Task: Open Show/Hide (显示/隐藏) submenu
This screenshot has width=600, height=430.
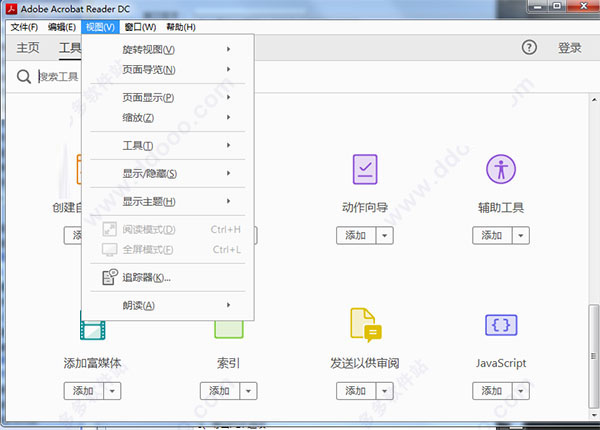Action: [x=168, y=173]
